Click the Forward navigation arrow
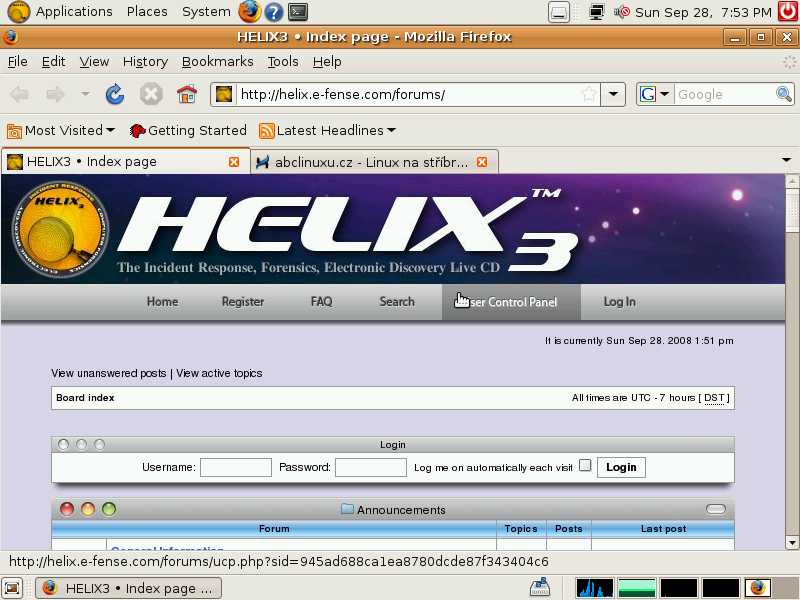This screenshot has height=600, width=800. (55, 94)
